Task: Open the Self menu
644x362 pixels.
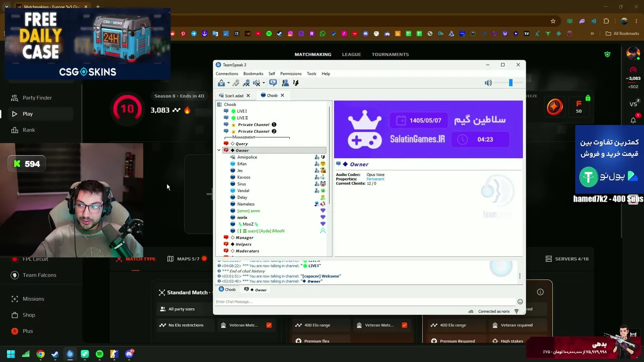Action: (272, 74)
